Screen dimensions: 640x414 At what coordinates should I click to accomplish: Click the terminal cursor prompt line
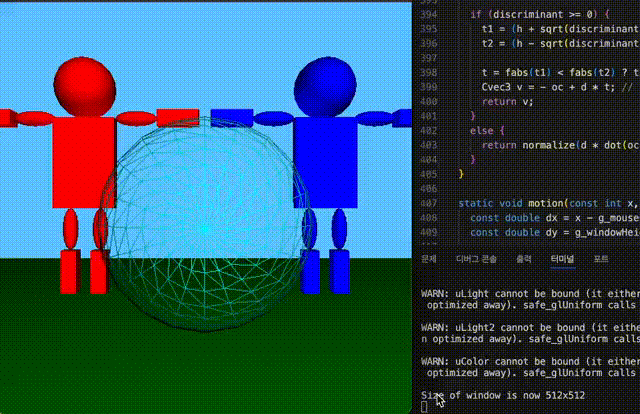point(424,407)
